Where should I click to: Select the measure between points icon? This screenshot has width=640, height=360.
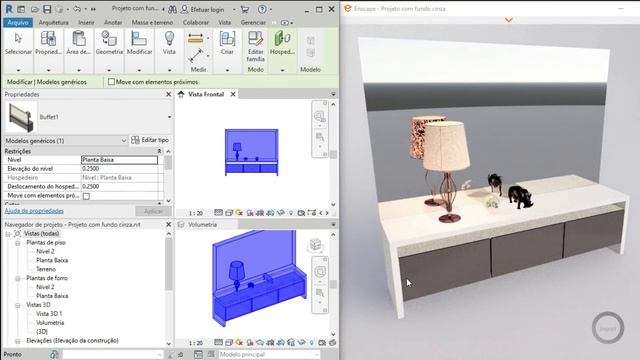[196, 56]
